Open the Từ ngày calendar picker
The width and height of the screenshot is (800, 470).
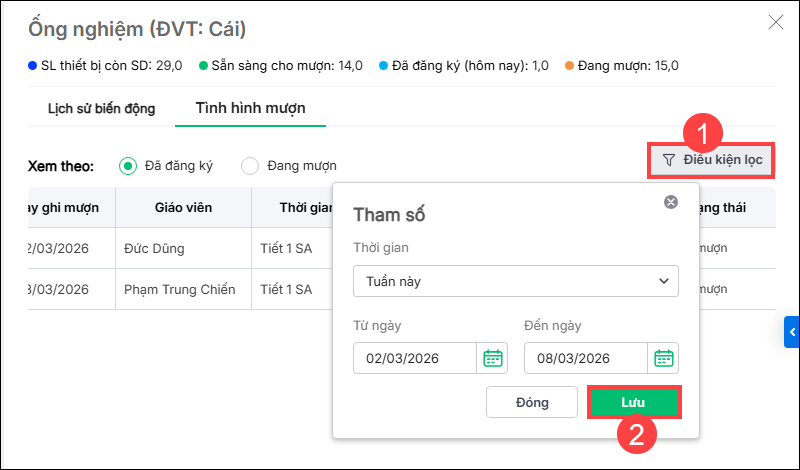point(492,358)
